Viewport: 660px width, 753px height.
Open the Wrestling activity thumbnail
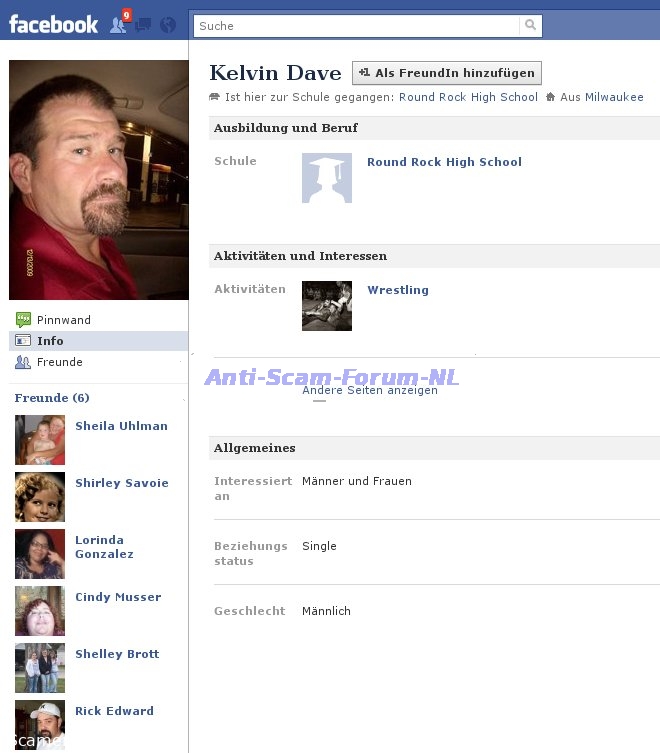click(327, 306)
